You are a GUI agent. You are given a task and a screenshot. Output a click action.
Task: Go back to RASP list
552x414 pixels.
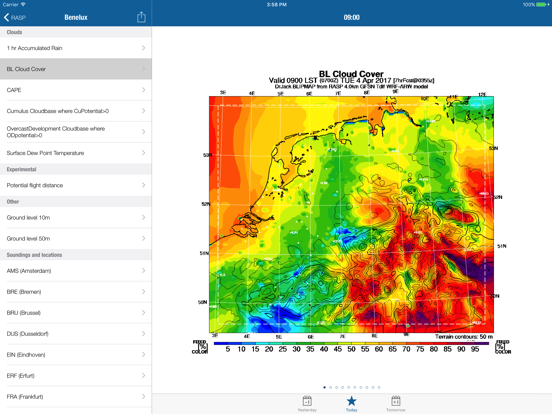click(14, 17)
